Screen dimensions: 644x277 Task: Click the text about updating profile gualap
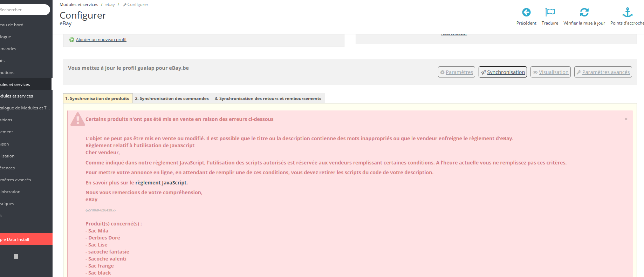(128, 68)
